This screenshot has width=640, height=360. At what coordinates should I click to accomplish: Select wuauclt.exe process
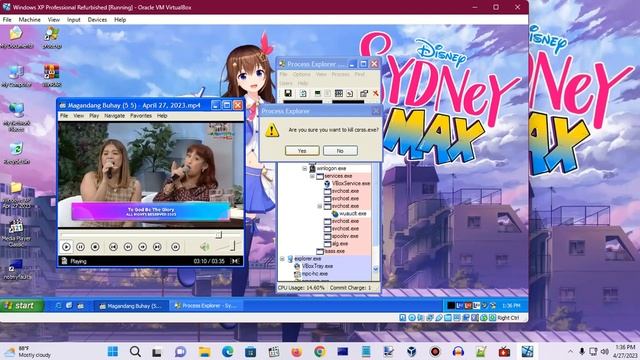pyautogui.click(x=353, y=213)
